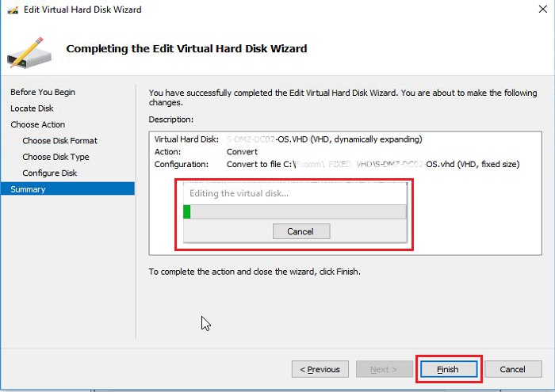
Task: Go back with the Previous button
Action: click(320, 369)
